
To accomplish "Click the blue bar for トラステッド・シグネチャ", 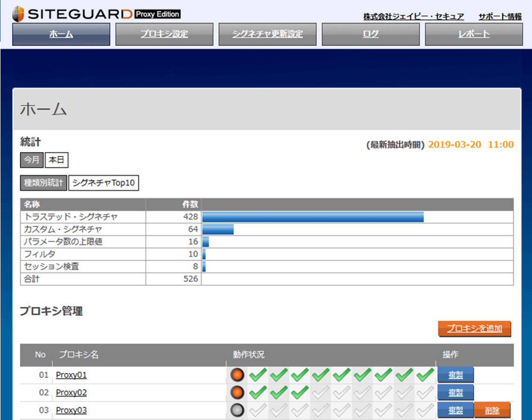I will tap(314, 216).
